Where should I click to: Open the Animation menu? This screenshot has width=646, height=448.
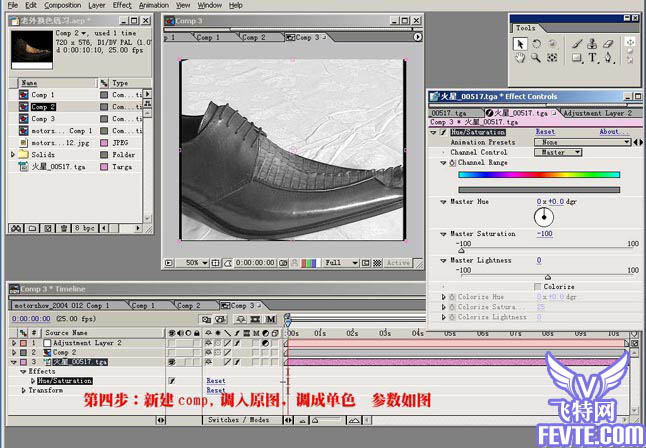tap(154, 5)
